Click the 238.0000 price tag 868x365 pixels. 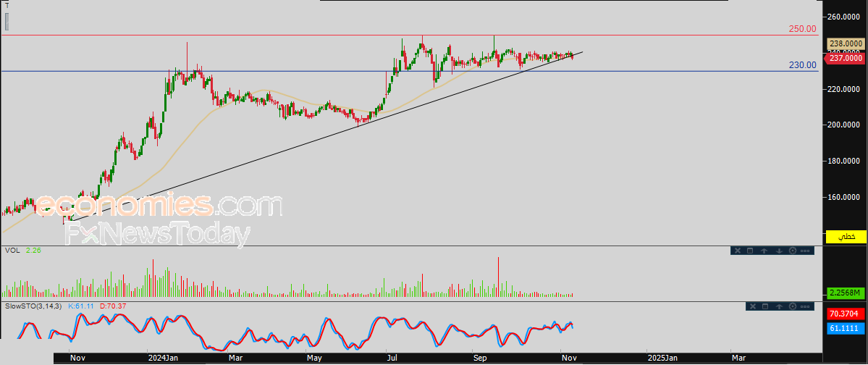click(846, 43)
